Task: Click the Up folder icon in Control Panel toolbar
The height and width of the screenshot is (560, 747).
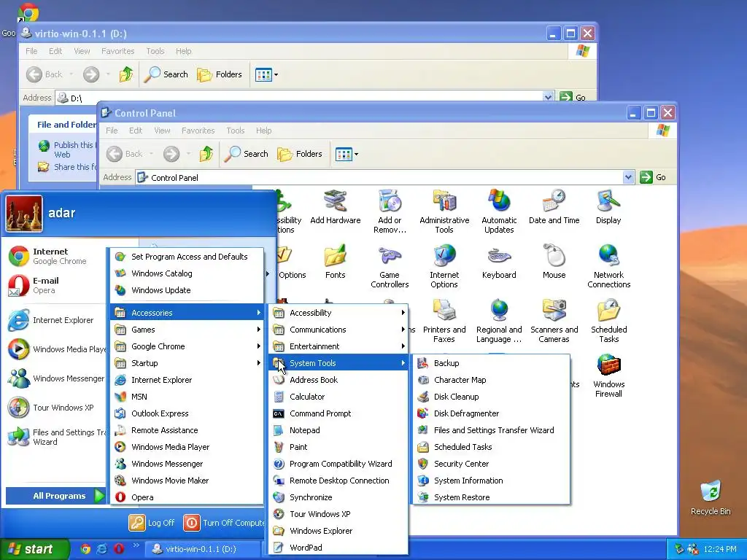Action: [x=206, y=154]
